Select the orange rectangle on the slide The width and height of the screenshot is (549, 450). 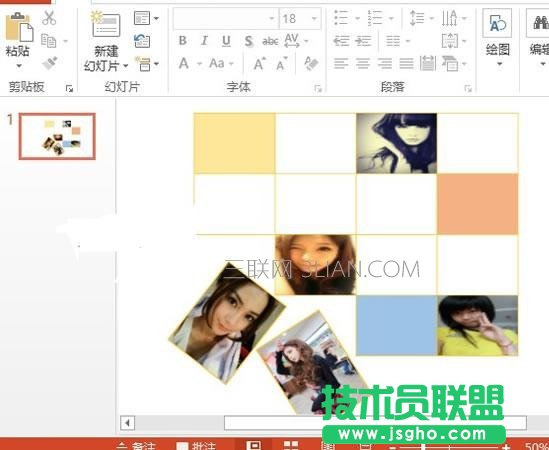[478, 204]
